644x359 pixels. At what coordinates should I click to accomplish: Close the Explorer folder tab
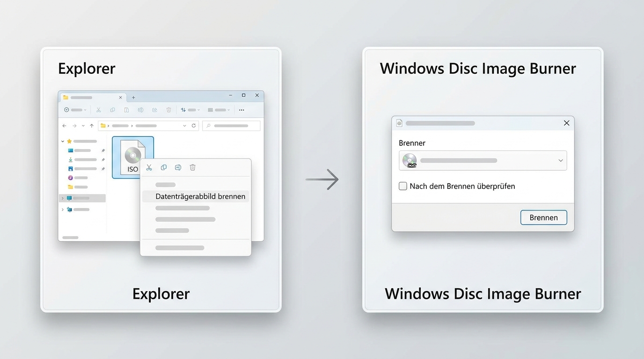(120, 98)
